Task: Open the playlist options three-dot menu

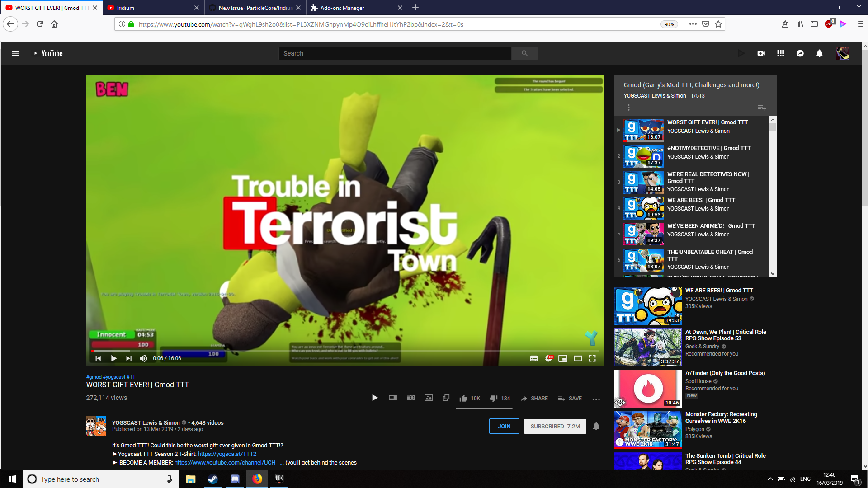Action: point(628,108)
